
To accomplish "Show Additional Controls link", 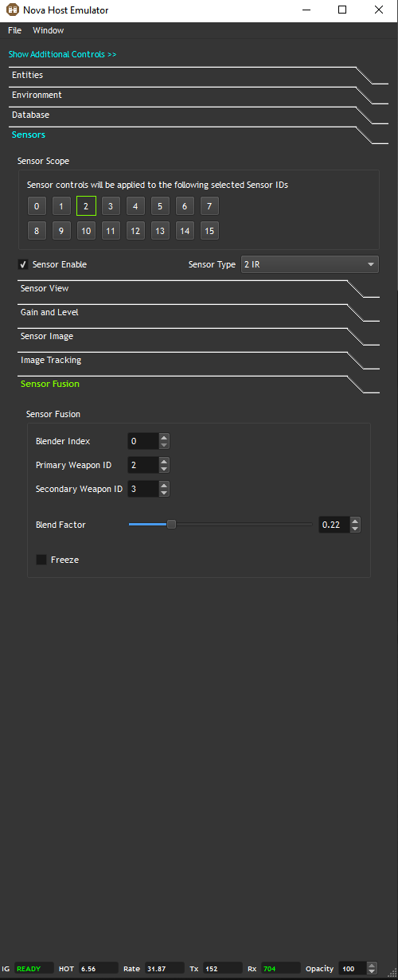I will [x=62, y=54].
